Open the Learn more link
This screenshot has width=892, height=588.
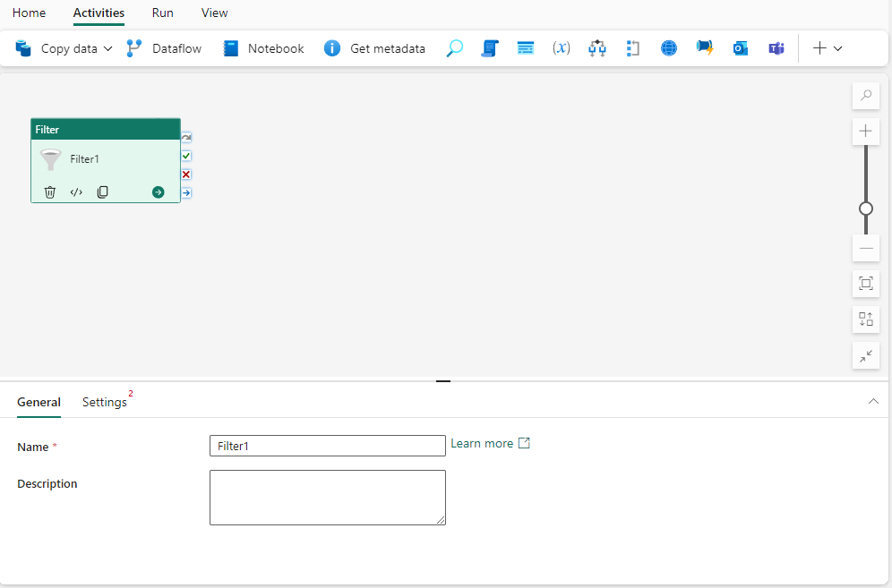point(481,442)
